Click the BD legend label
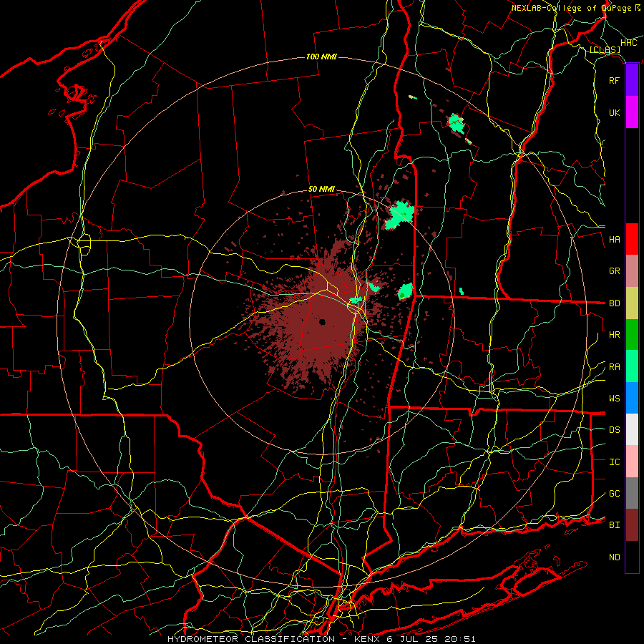 (614, 303)
